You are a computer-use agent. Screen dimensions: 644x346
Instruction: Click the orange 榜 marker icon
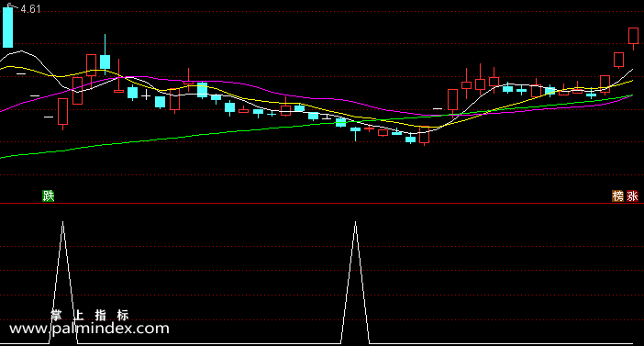pos(618,196)
